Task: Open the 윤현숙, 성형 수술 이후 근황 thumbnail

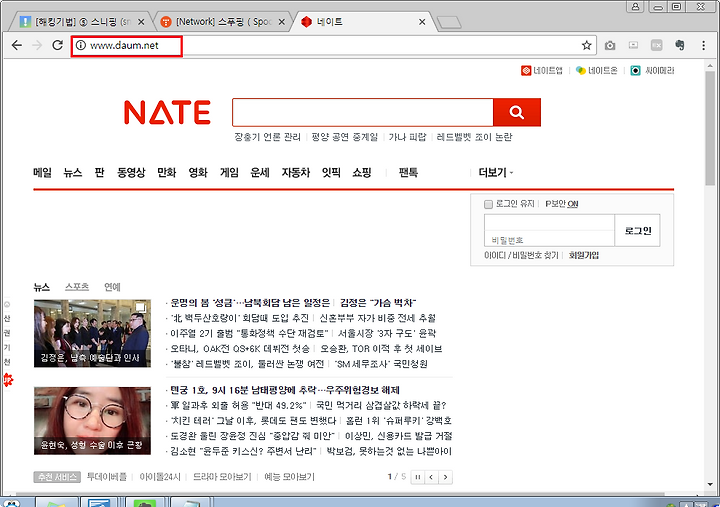Action: (92, 421)
